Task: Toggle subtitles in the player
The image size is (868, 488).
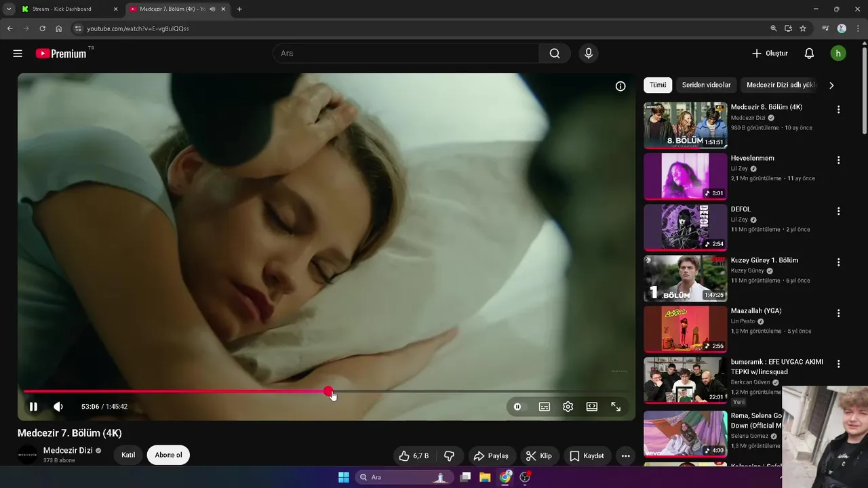Action: 545,407
